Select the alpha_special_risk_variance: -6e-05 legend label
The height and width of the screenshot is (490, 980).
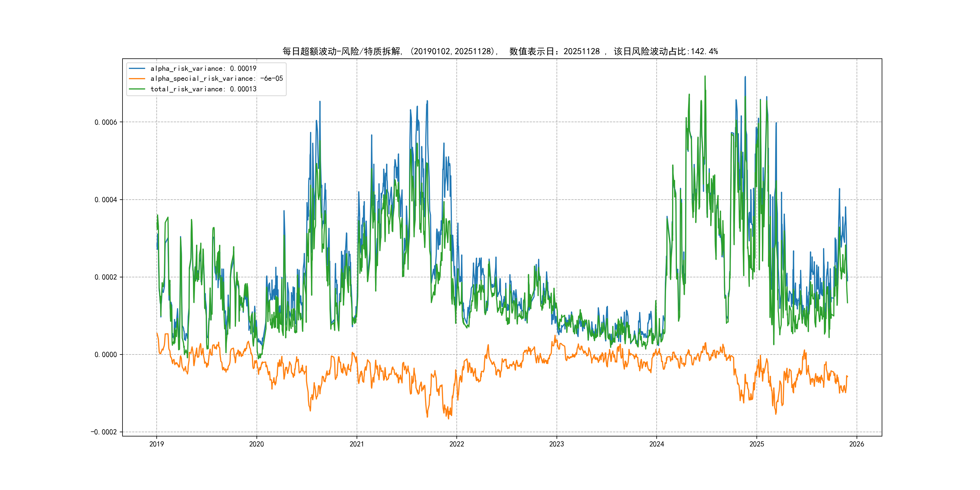217,79
